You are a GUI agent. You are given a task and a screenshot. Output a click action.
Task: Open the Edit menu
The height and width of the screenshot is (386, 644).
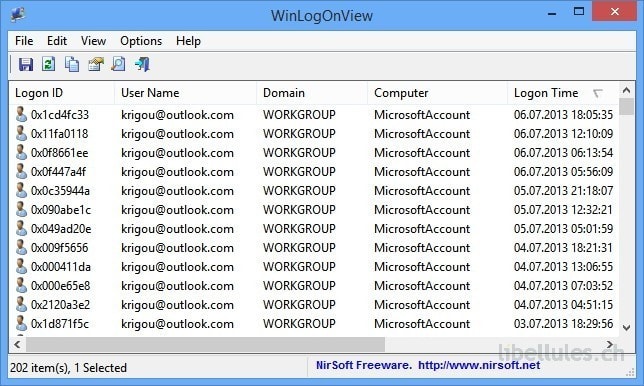click(x=57, y=41)
